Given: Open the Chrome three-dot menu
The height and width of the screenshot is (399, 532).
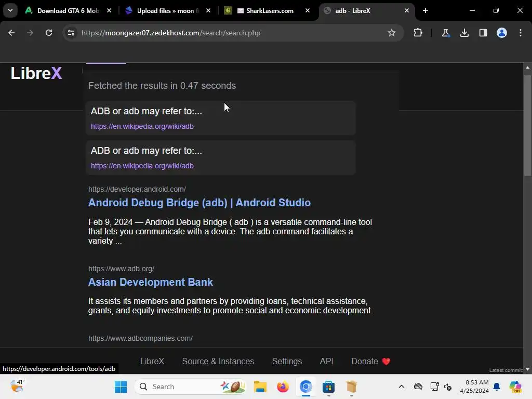Looking at the screenshot, I should click(x=521, y=33).
